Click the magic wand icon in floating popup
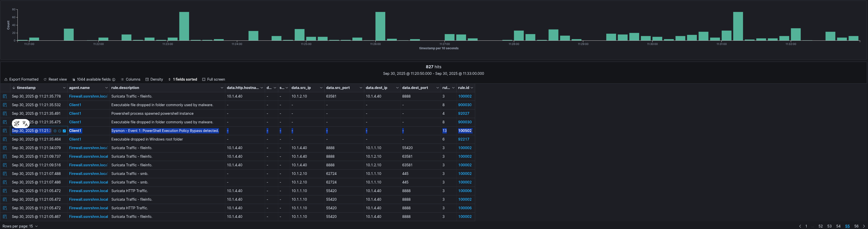This screenshot has height=229, width=868. [x=17, y=124]
